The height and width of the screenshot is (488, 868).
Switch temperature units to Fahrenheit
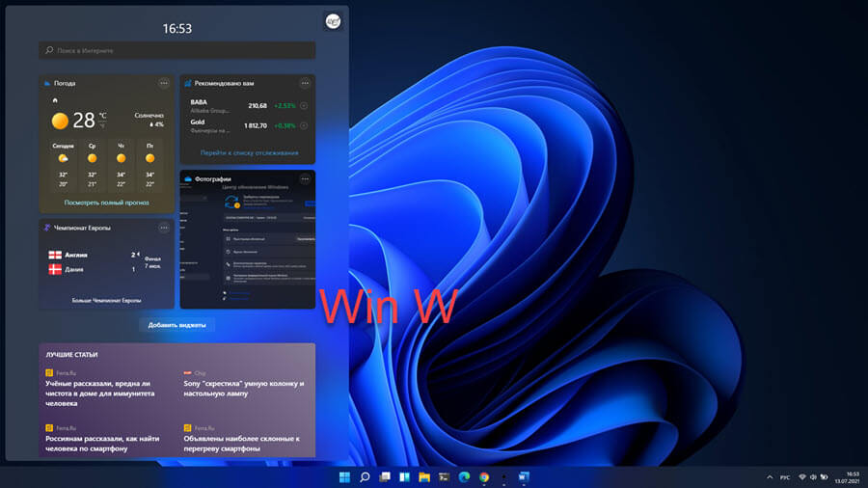[x=102, y=125]
